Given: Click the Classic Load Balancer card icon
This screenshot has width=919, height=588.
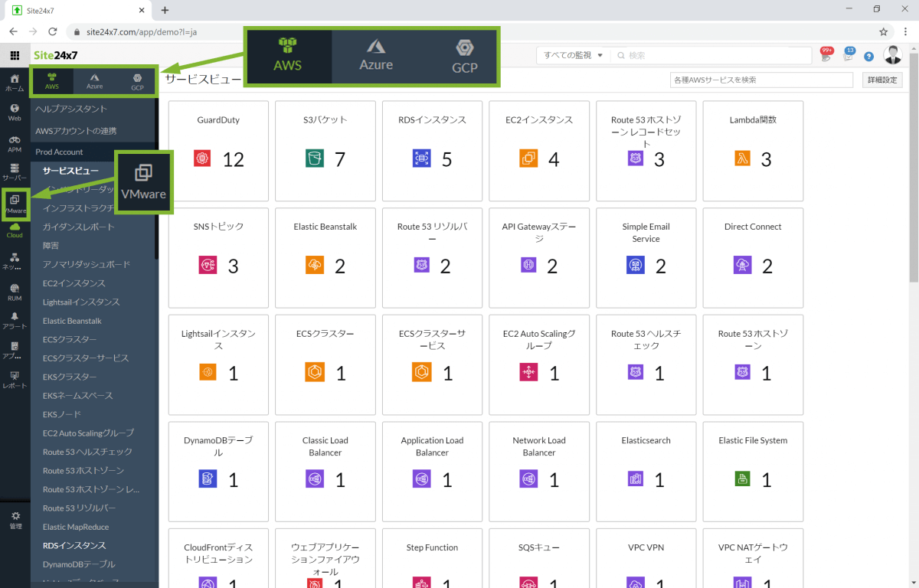Looking at the screenshot, I should (x=314, y=479).
